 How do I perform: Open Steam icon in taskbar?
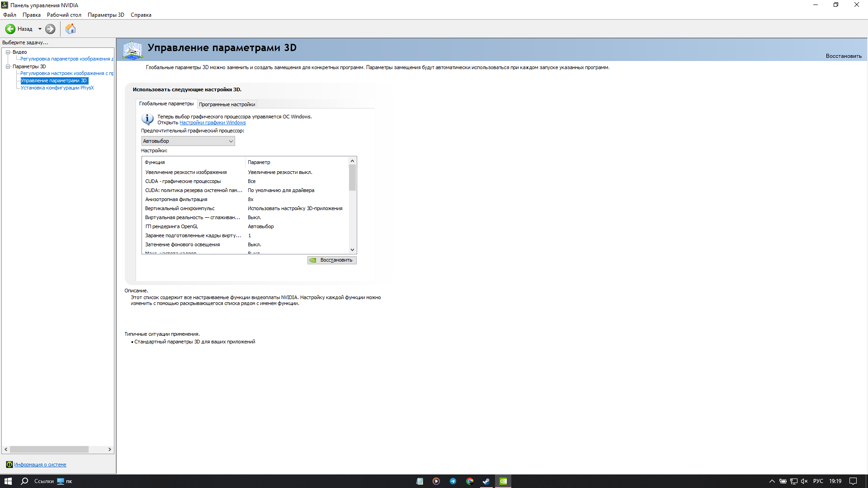pos(486,481)
